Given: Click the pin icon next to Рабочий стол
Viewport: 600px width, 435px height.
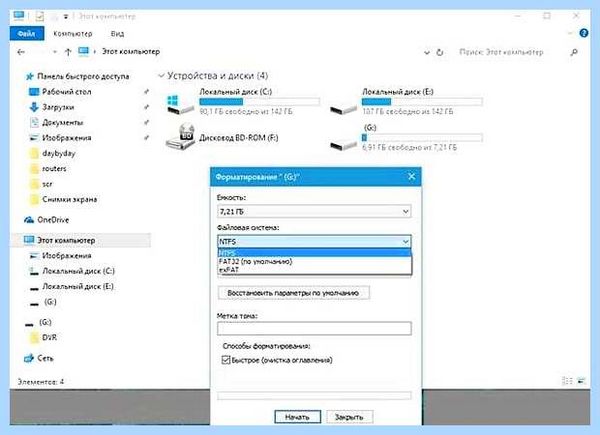Looking at the screenshot, I should tap(146, 92).
